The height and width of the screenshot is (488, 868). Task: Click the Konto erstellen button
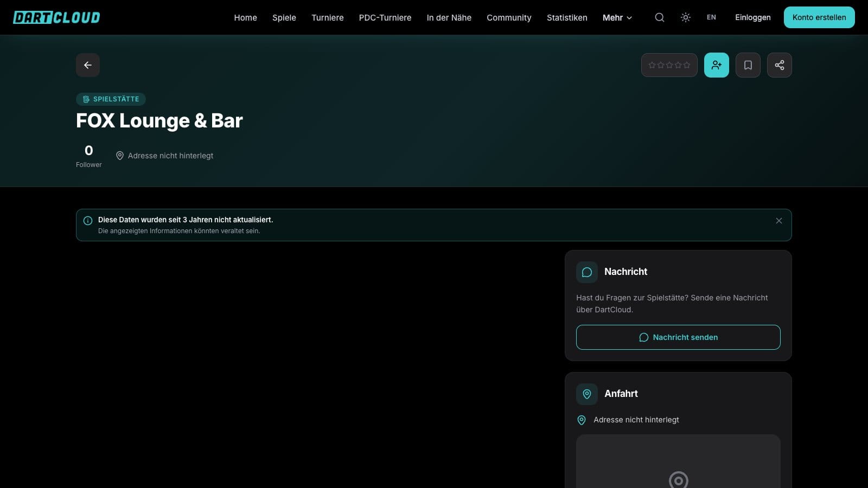819,17
